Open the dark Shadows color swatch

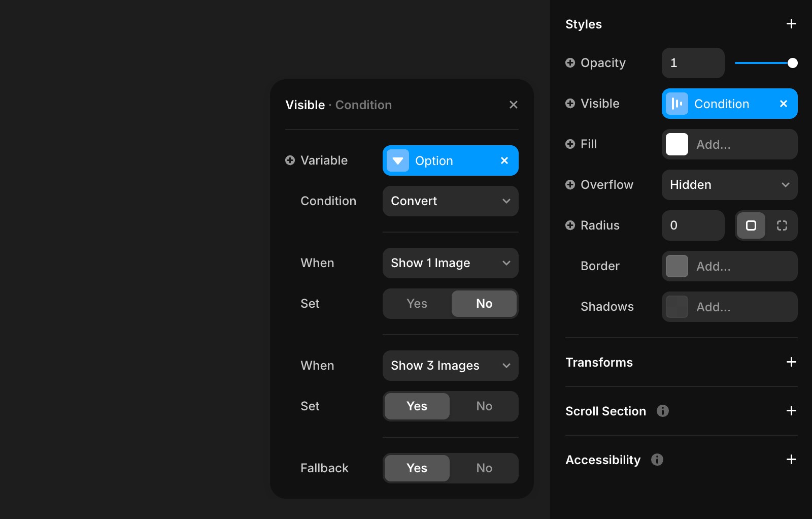(676, 307)
